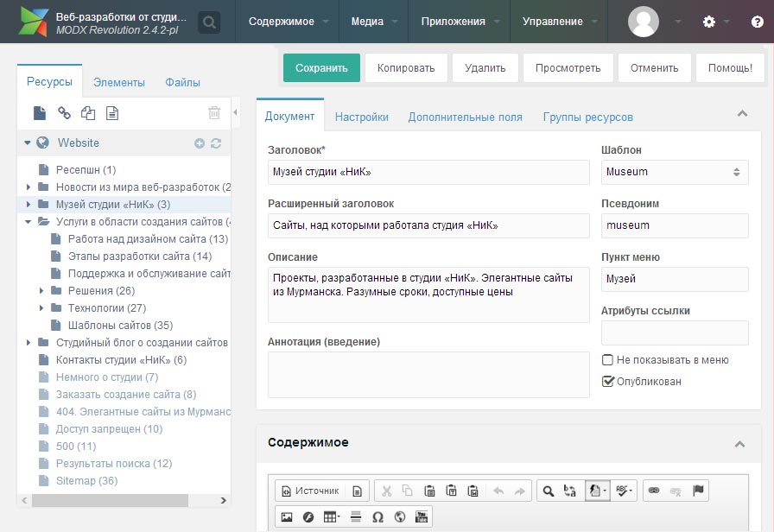Click the Сохранить button
Image resolution: width=774 pixels, height=532 pixels.
tap(321, 68)
